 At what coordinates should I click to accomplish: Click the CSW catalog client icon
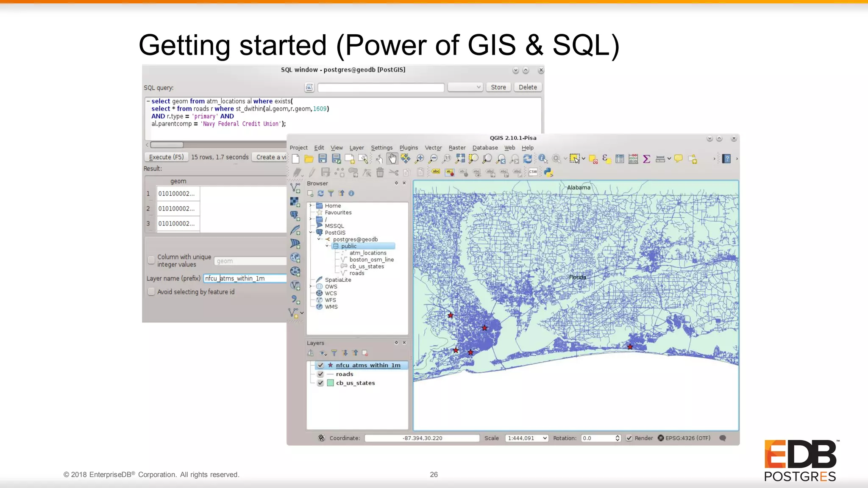click(x=533, y=172)
